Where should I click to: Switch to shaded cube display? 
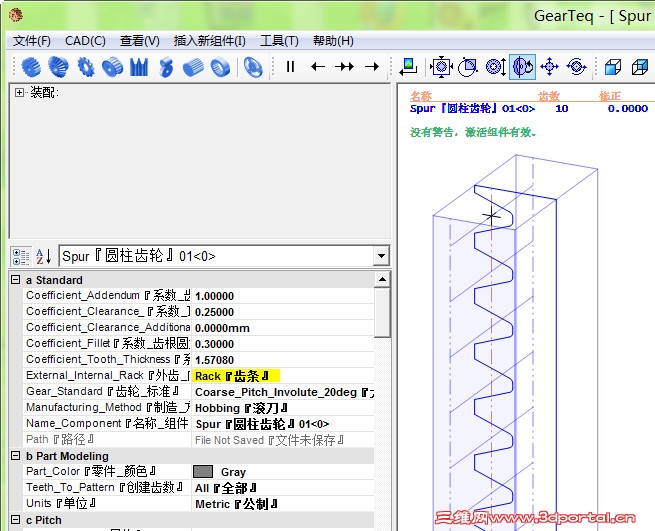coord(613,67)
